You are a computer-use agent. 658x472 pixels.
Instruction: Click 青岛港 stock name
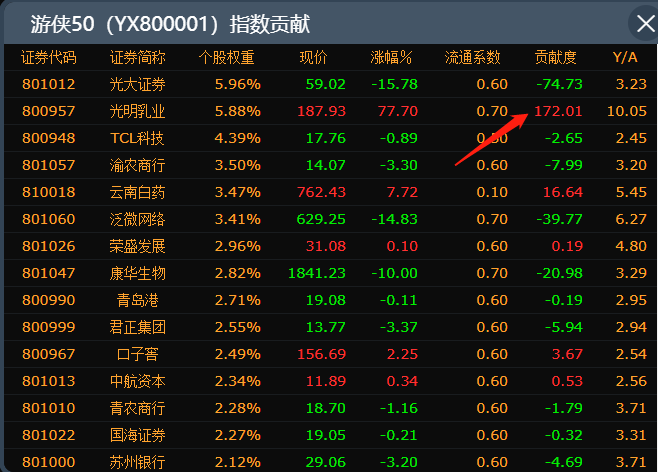138,300
